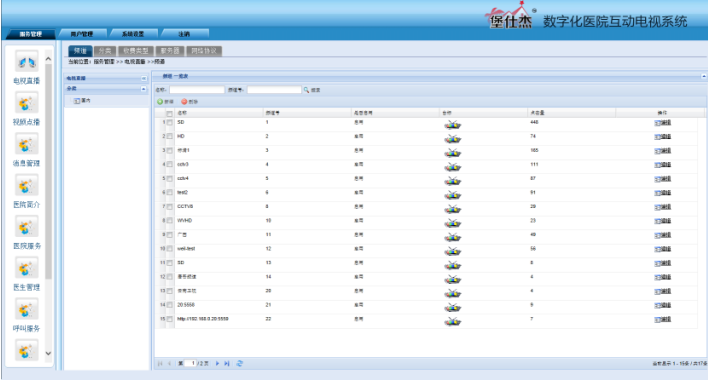This screenshot has width=708, height=380.
Task: Click edit link for the HD row
Action: click(x=662, y=137)
